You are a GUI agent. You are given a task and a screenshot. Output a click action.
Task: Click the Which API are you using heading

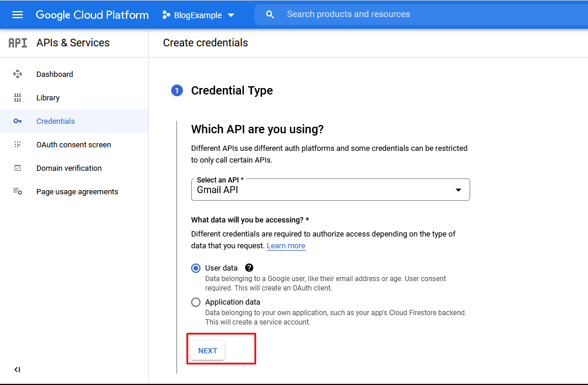tap(257, 129)
